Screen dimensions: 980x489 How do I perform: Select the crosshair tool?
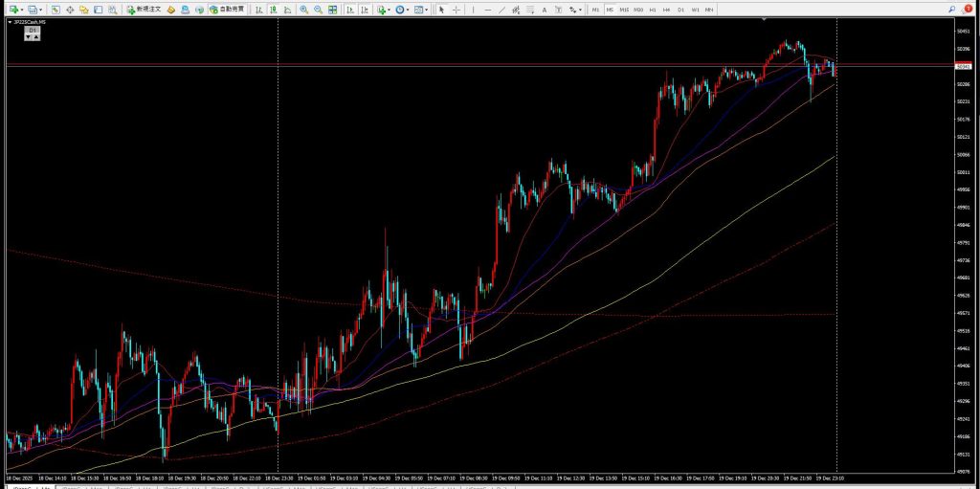[456, 10]
